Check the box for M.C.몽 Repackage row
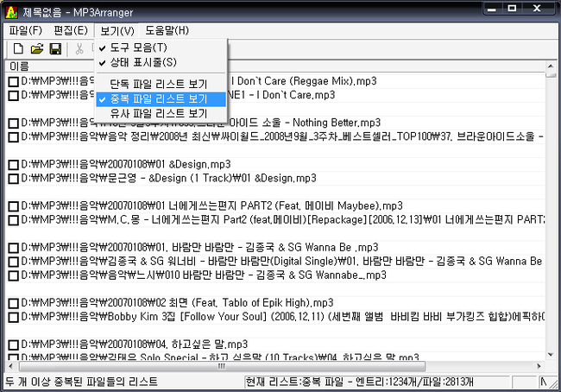 tap(14, 220)
